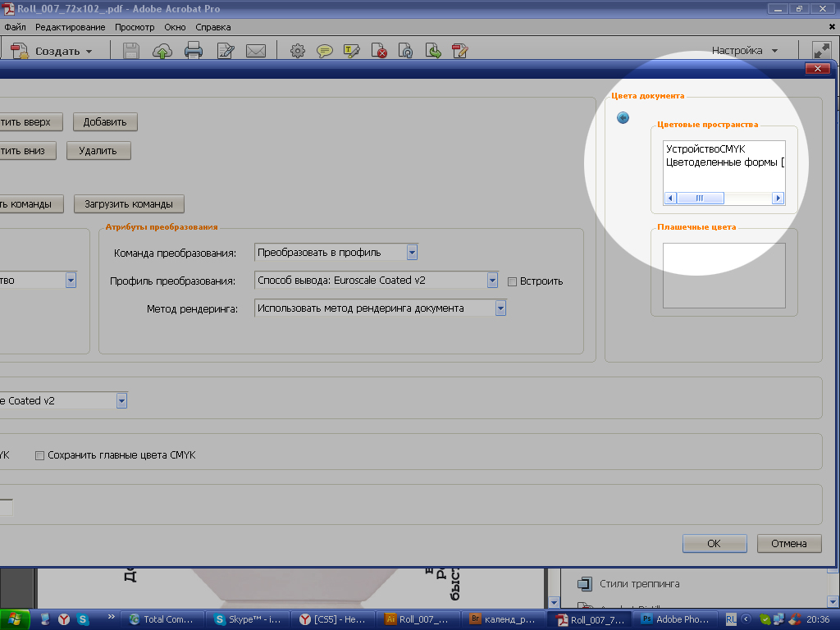Switch to Bridge календ_р taskbar window
840x630 pixels.
pyautogui.click(x=503, y=619)
